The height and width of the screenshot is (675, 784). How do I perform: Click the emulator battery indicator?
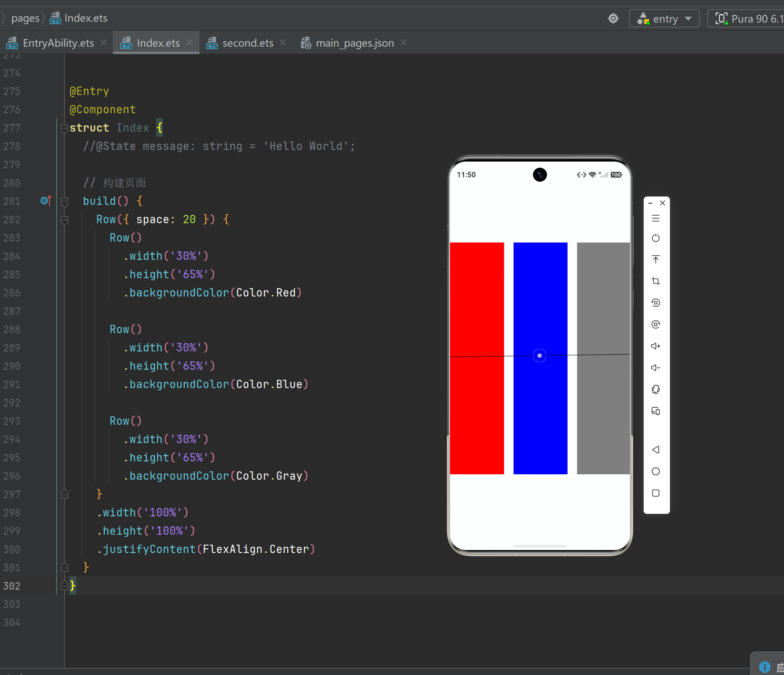pos(616,175)
